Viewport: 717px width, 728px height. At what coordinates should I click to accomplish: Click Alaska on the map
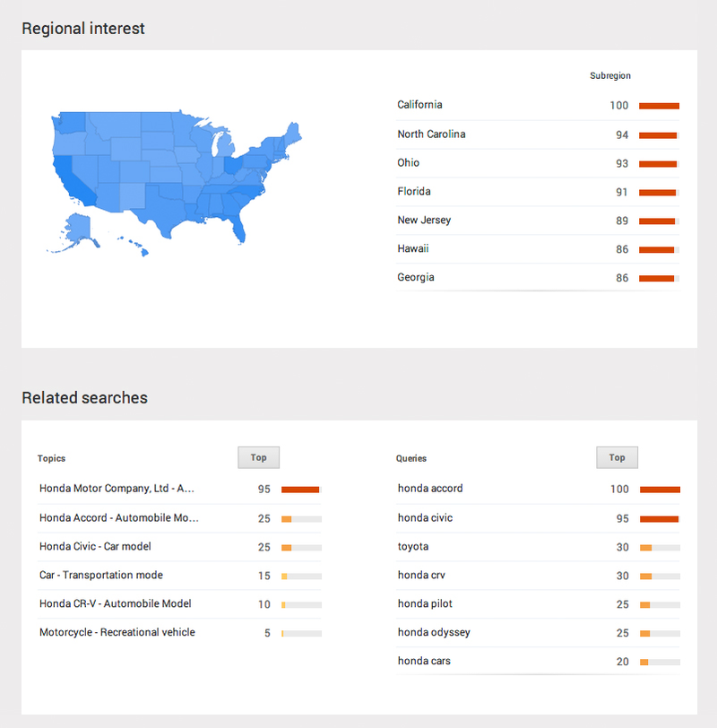pyautogui.click(x=76, y=230)
